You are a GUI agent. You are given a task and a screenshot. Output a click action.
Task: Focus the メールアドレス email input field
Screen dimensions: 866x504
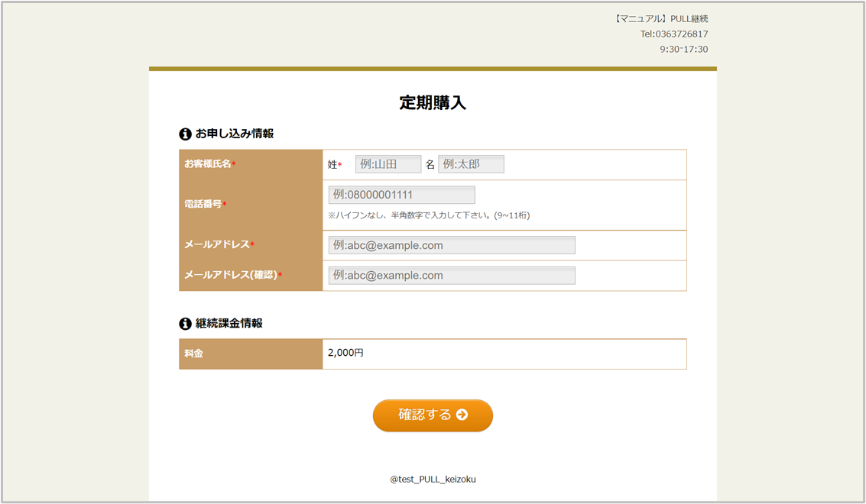pyautogui.click(x=451, y=245)
